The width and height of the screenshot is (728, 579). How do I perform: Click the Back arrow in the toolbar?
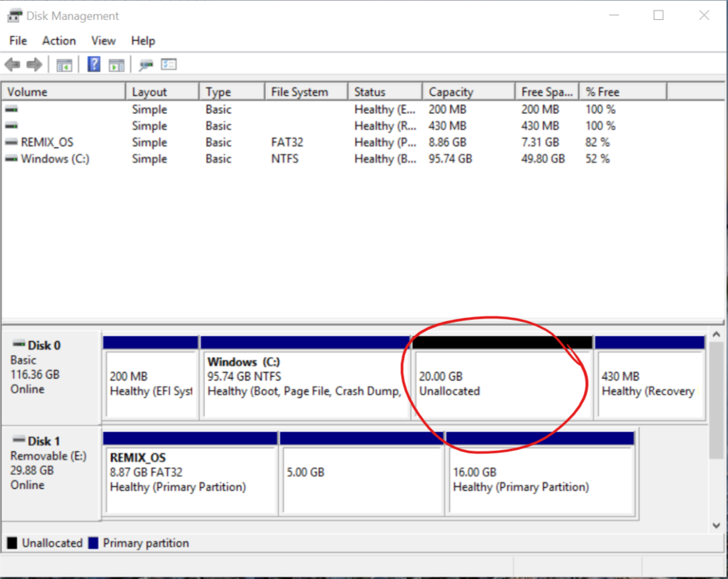[x=13, y=65]
